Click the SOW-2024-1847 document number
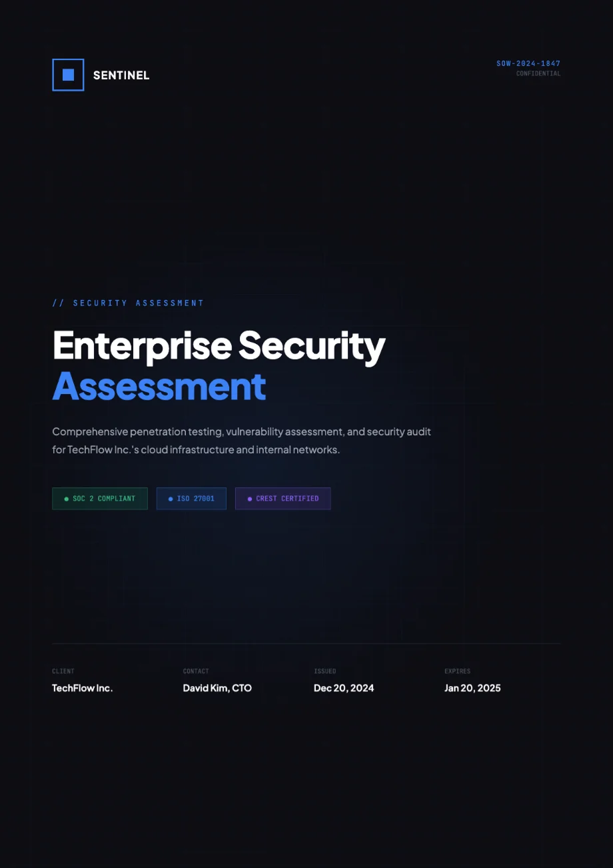Image resolution: width=613 pixels, height=868 pixels. 527,63
